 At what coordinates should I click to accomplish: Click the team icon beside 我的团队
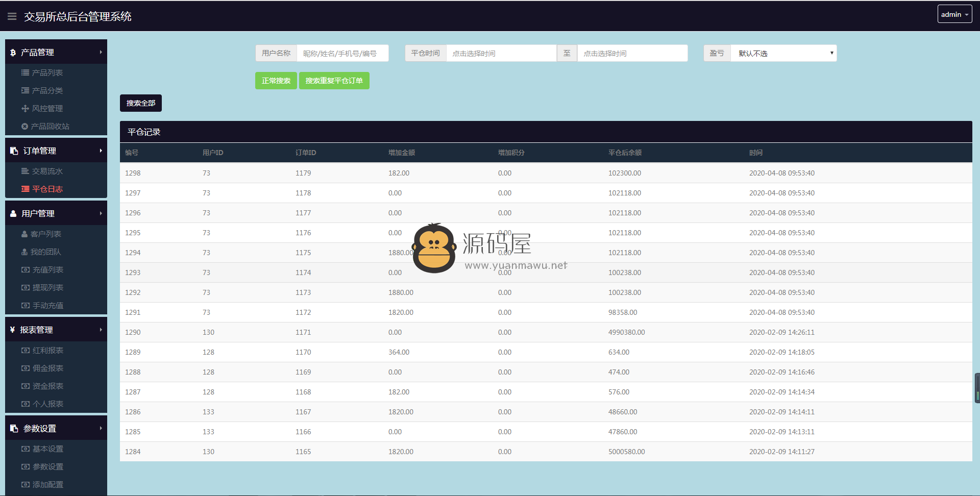[24, 252]
